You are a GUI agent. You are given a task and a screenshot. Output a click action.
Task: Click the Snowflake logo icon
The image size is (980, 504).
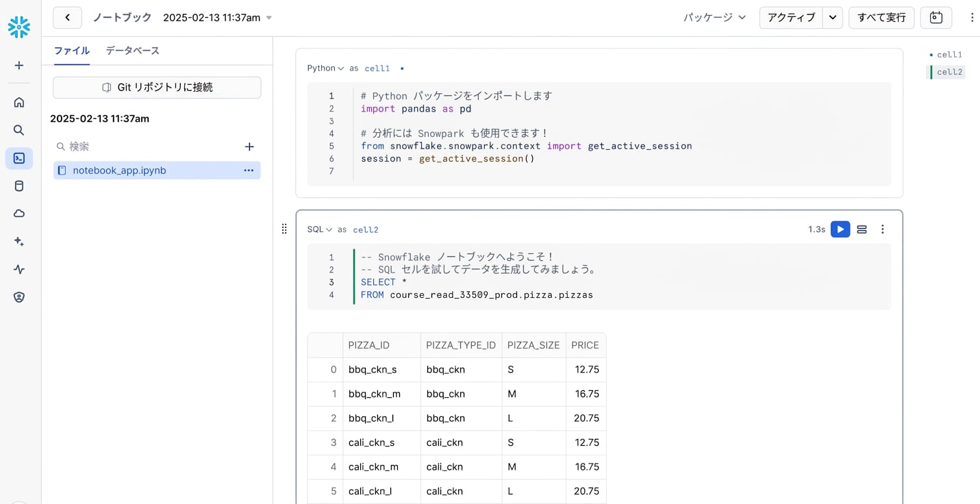(19, 27)
